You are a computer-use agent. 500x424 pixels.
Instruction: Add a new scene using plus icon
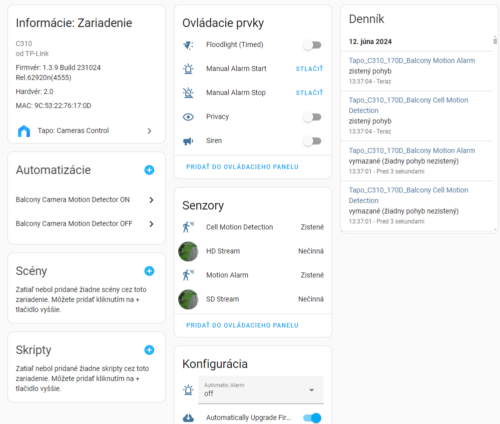click(149, 271)
